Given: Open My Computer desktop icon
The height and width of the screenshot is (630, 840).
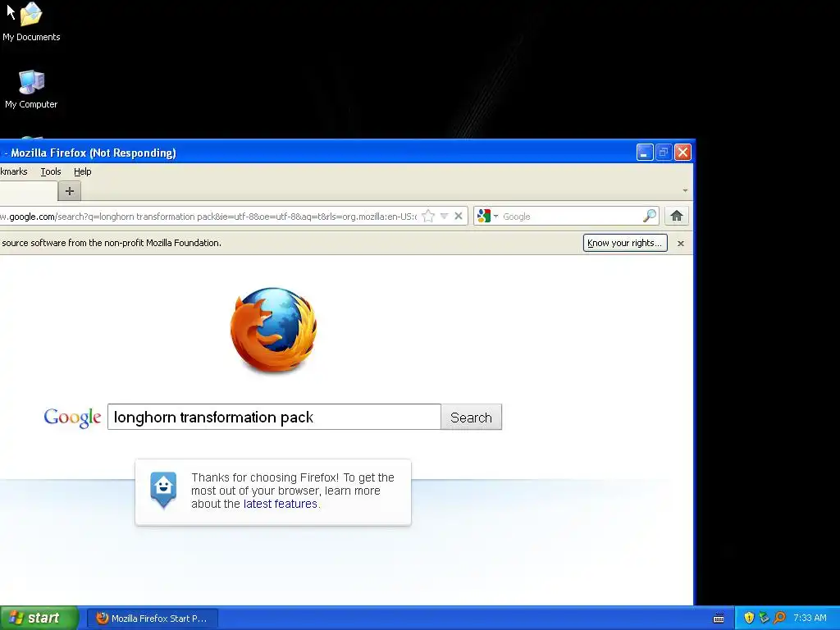Looking at the screenshot, I should point(31,89).
